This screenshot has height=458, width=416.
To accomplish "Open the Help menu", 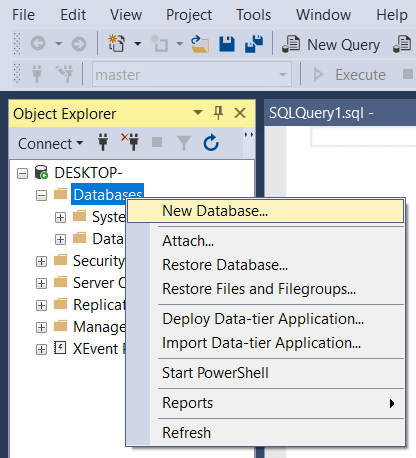I will [392, 15].
